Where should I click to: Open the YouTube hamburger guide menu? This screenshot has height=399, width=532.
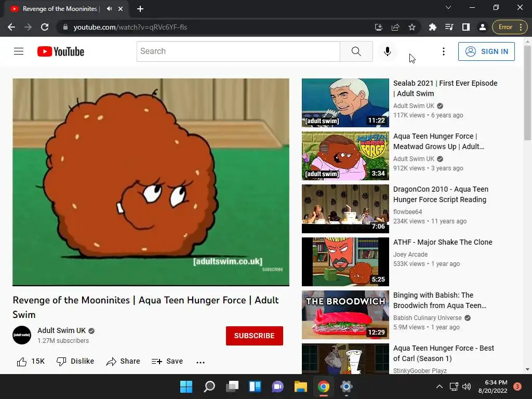[x=19, y=51]
